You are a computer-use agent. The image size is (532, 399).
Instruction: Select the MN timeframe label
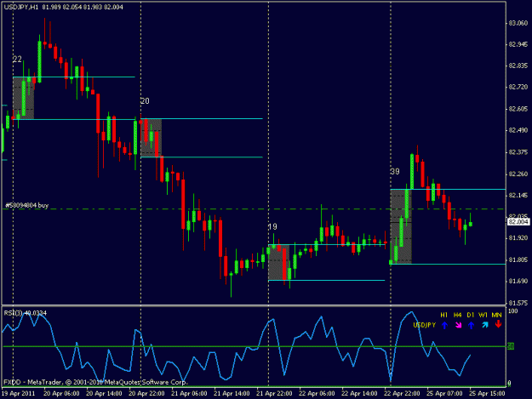(497, 315)
